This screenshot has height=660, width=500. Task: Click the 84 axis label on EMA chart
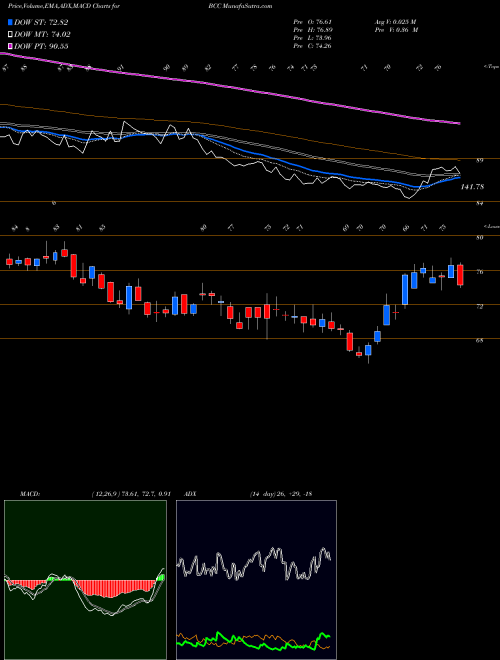[481, 204]
